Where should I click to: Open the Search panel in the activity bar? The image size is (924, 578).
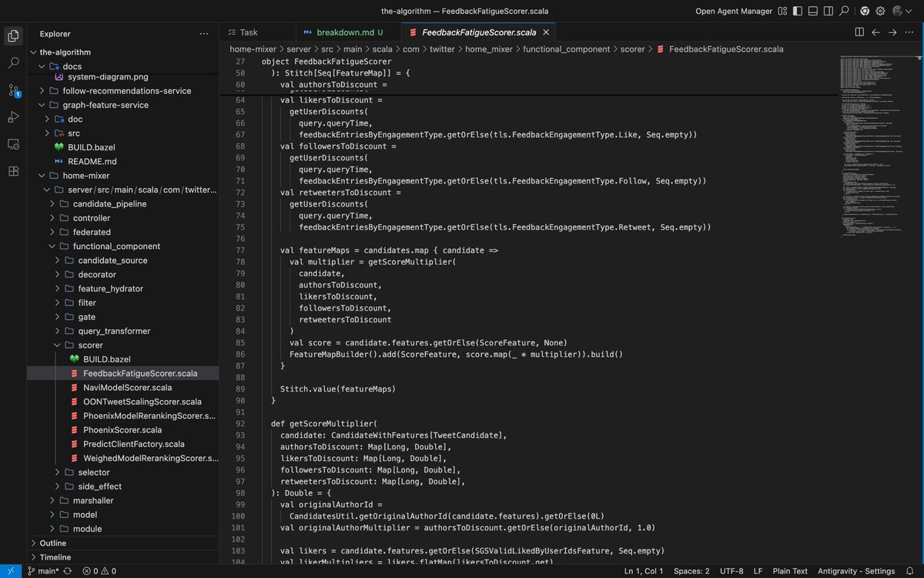[13, 62]
